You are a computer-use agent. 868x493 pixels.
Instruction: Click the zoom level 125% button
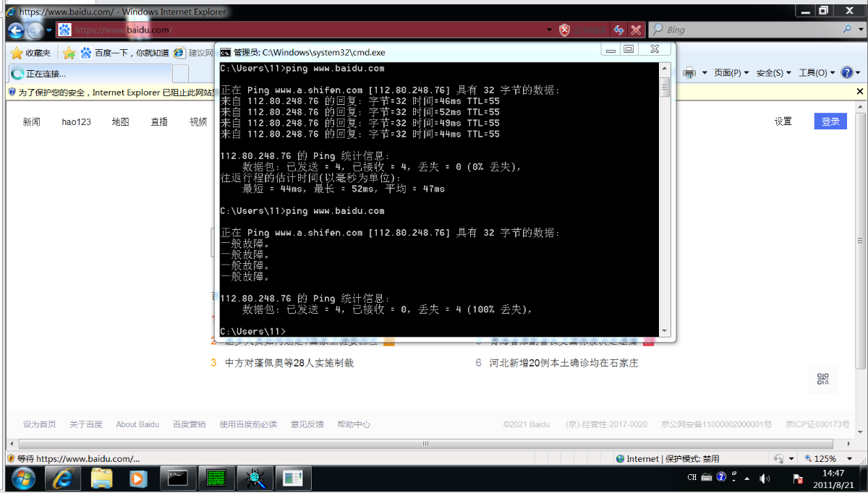821,458
